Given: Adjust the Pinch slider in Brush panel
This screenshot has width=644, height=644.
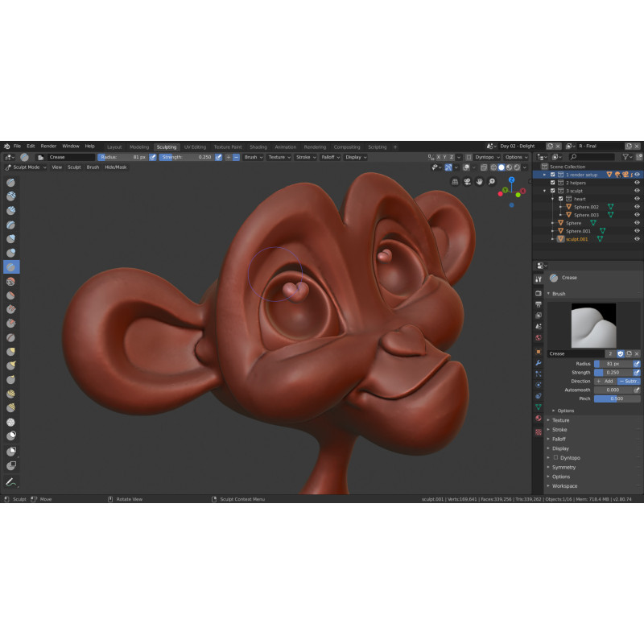Looking at the screenshot, I should pyautogui.click(x=617, y=398).
